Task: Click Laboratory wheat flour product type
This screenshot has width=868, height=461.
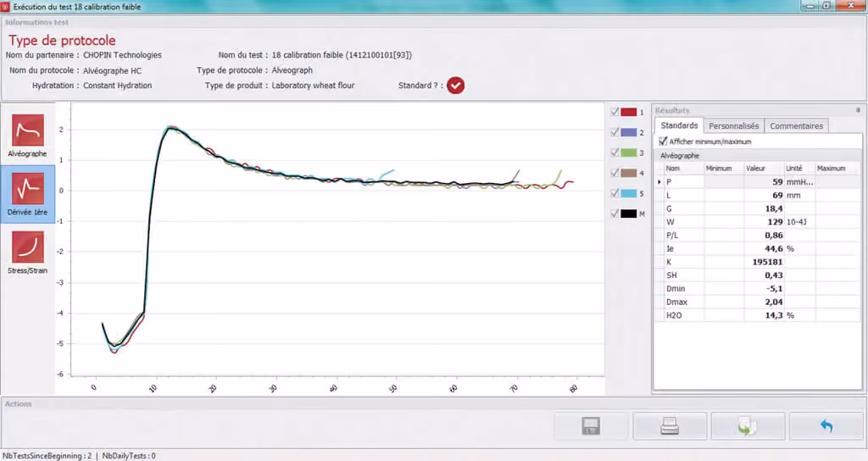Action: click(313, 86)
